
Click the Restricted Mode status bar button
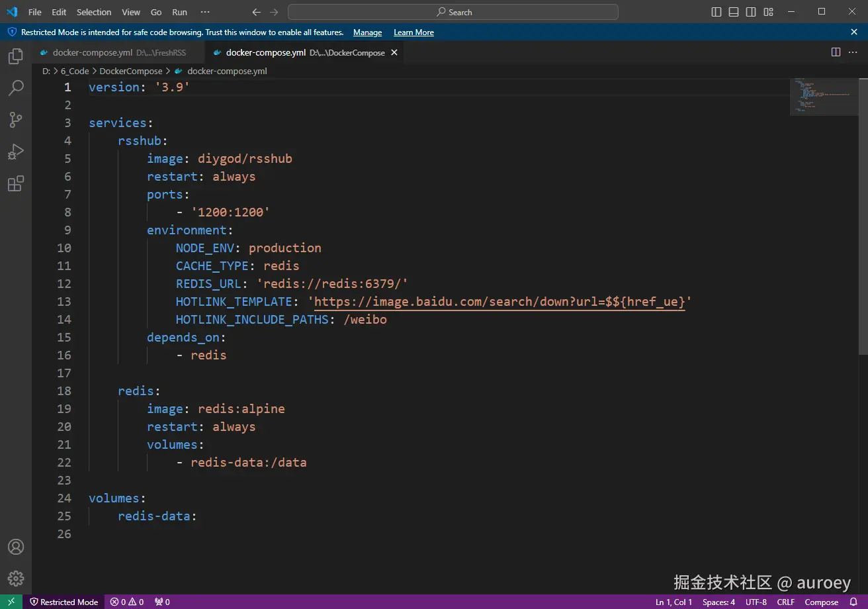[64, 602]
